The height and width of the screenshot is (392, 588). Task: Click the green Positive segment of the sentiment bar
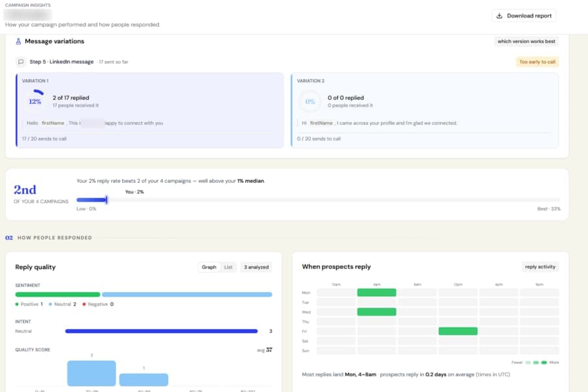57,295
